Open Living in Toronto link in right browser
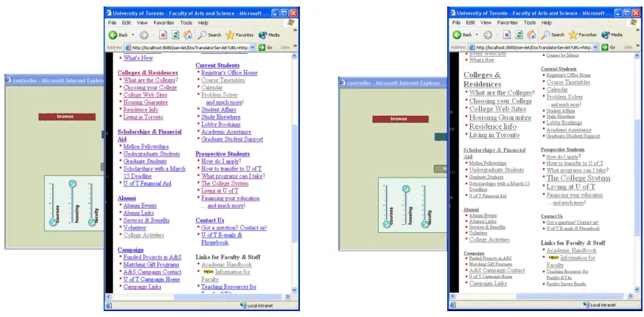644x317 pixels. point(494,135)
